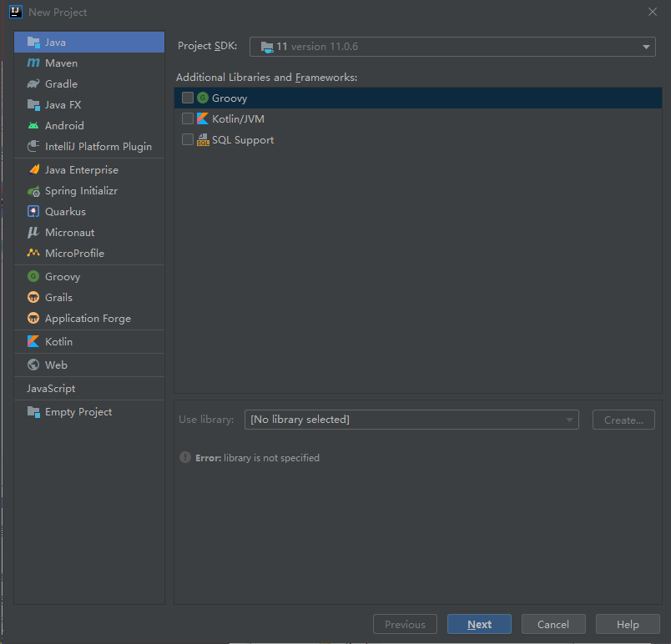
Task: Click the '11 version 11.0.6' SDK text
Action: (317, 47)
